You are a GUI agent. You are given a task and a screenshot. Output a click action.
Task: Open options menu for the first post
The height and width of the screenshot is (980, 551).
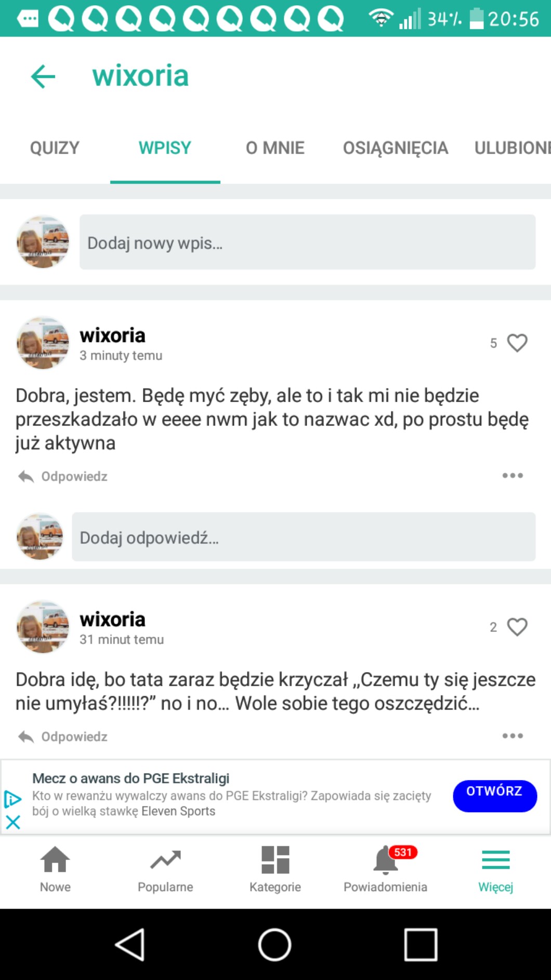(x=513, y=475)
